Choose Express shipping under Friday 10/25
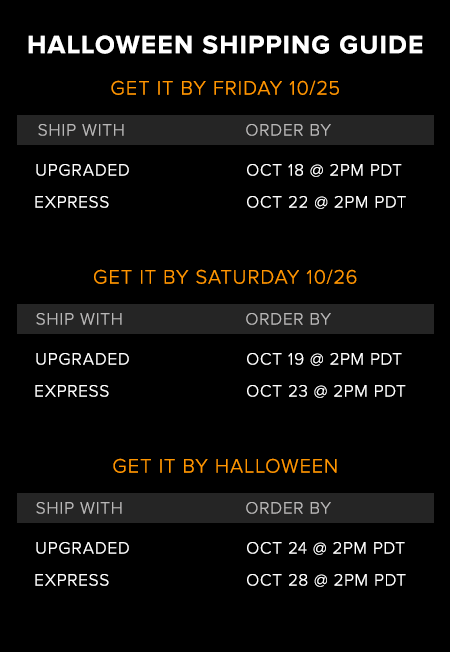450x652 pixels. click(72, 203)
